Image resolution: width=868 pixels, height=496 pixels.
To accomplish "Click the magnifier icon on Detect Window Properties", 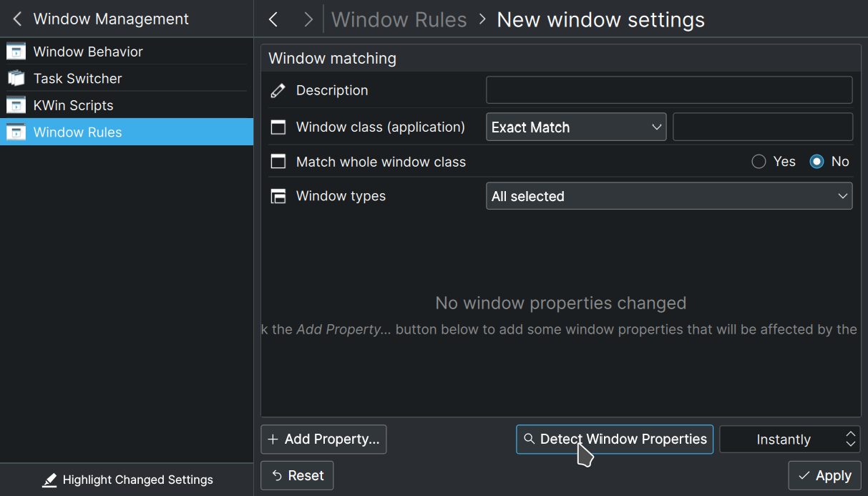I will tap(529, 439).
